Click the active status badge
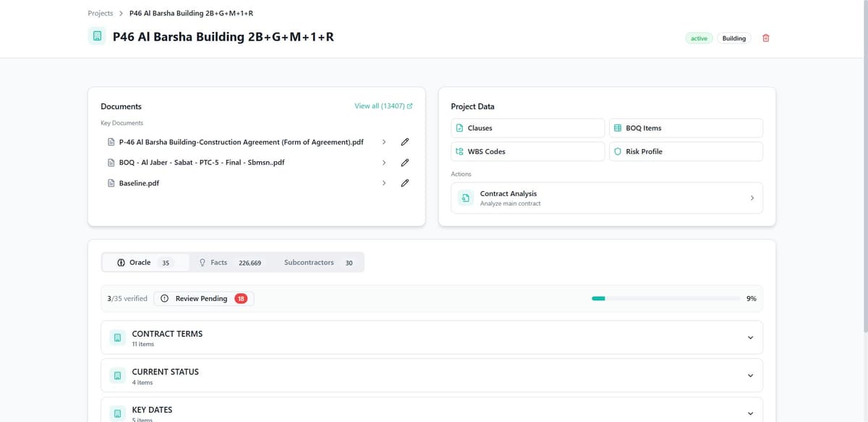The image size is (868, 422). 698,38
